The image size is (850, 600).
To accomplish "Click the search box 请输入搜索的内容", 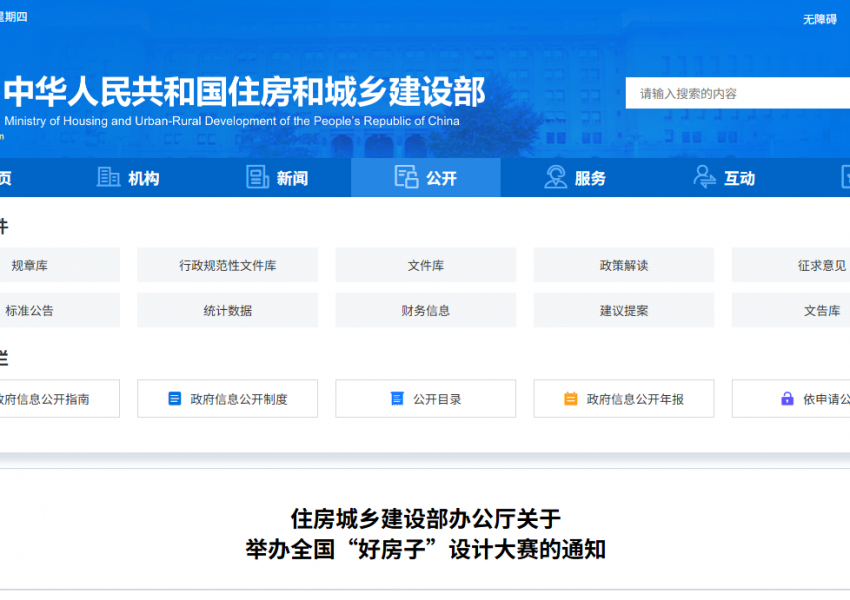I will pos(738,93).
